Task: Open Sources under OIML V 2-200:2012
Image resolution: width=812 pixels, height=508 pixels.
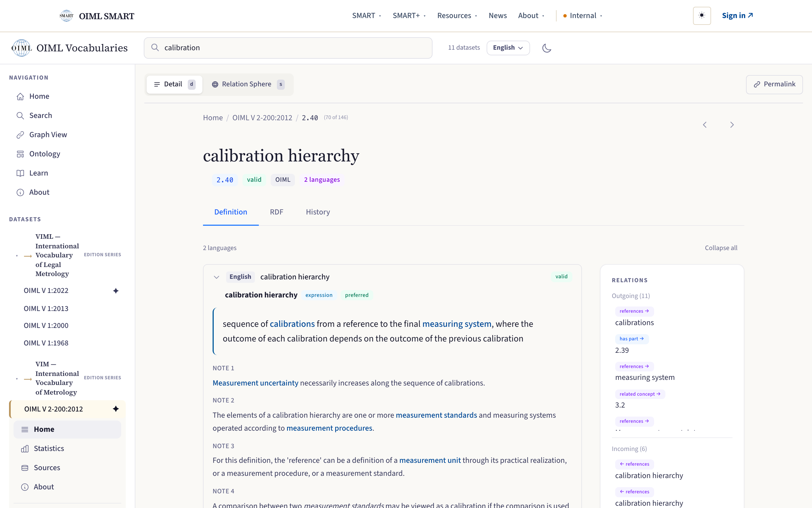Action: coord(67,468)
